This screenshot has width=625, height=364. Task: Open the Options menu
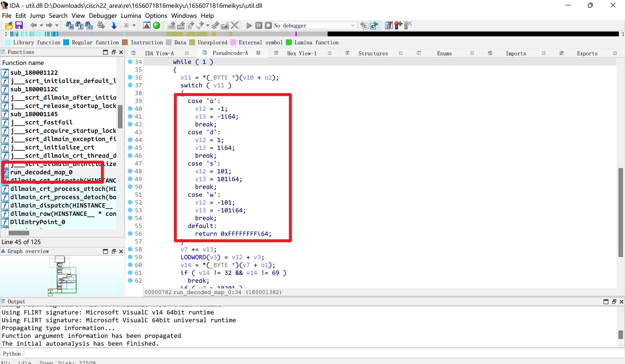point(156,16)
